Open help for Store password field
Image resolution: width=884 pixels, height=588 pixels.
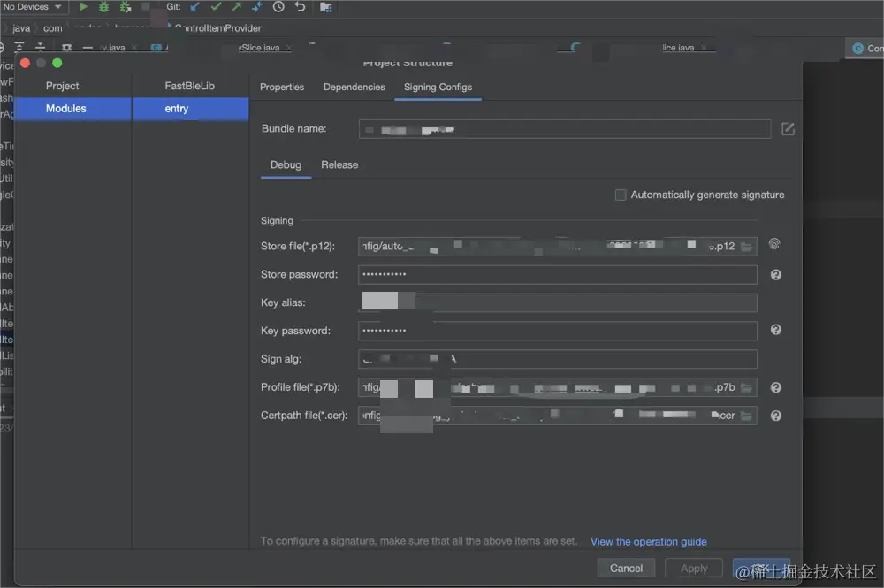point(775,275)
